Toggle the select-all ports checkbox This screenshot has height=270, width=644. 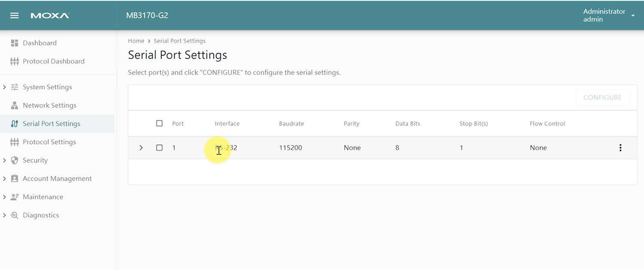(159, 123)
